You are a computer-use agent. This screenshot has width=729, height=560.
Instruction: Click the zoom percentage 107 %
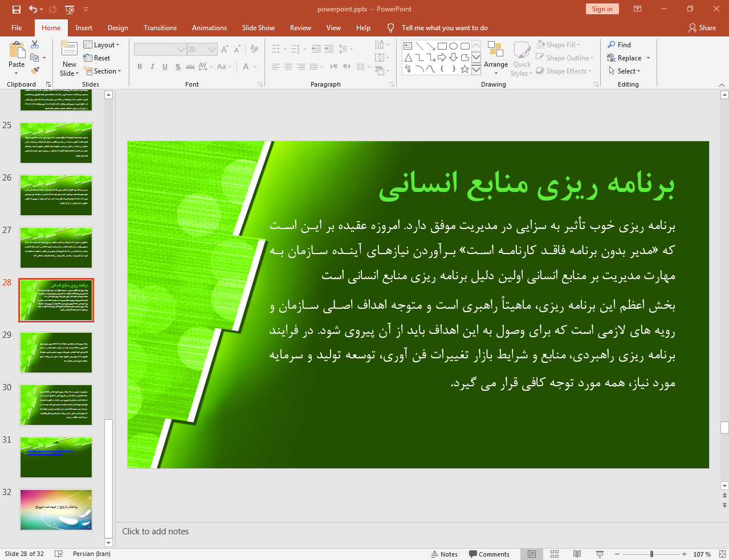point(702,554)
